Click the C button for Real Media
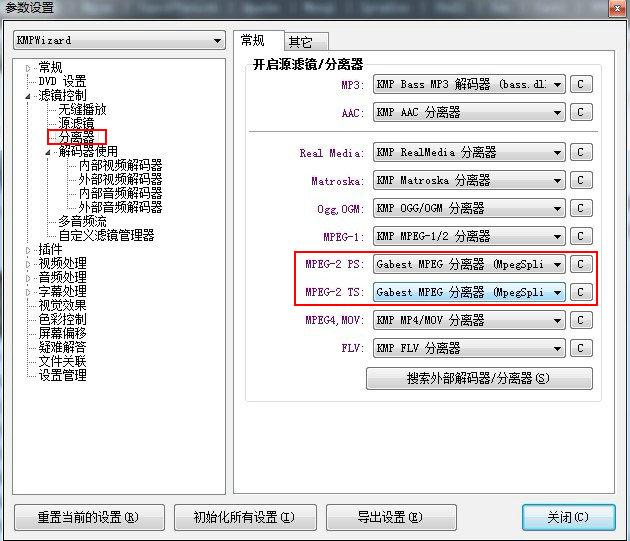 point(581,152)
